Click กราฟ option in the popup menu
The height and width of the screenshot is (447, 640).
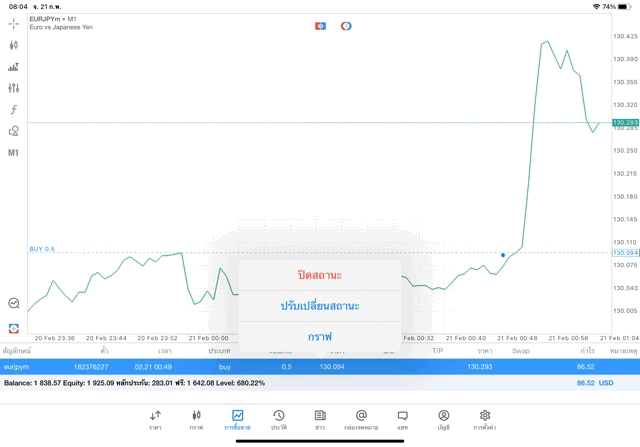point(320,336)
